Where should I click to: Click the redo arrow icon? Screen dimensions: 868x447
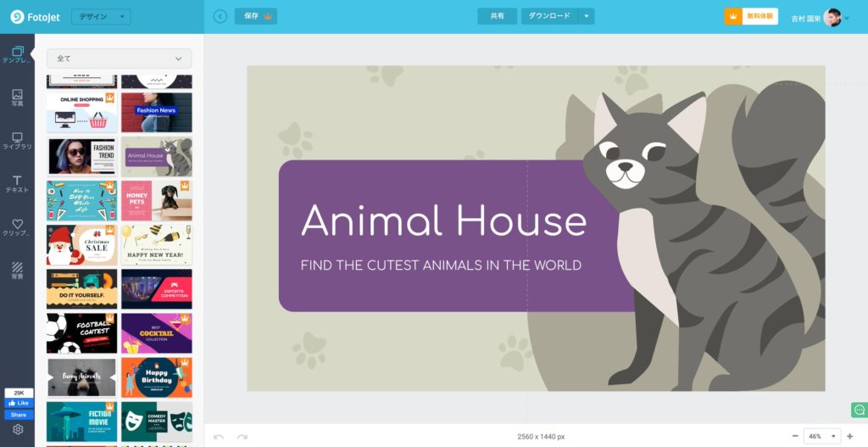pos(242,436)
